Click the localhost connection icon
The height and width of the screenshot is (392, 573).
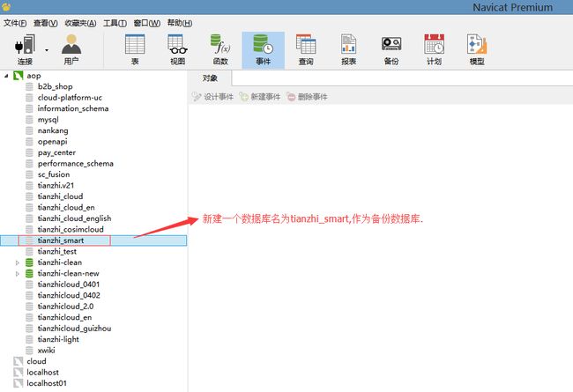coord(19,373)
